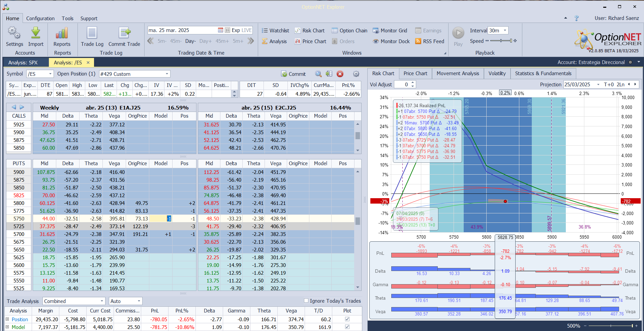644x331 pixels.
Task: Open the account selector dropdown arrow
Action: click(x=639, y=62)
